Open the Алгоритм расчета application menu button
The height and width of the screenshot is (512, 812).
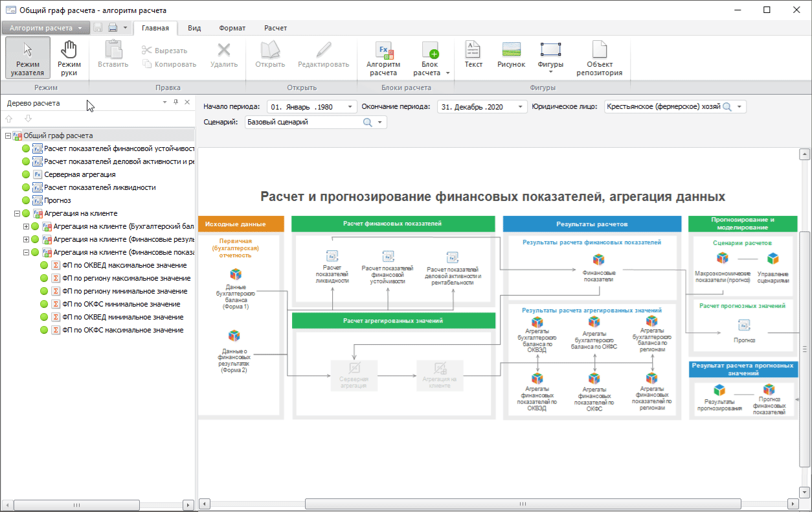(45, 28)
